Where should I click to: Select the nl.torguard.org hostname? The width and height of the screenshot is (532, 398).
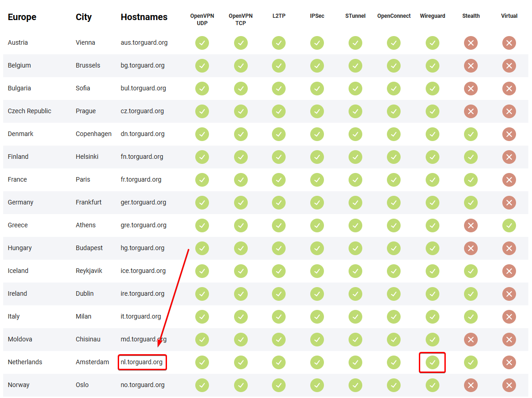(x=142, y=362)
